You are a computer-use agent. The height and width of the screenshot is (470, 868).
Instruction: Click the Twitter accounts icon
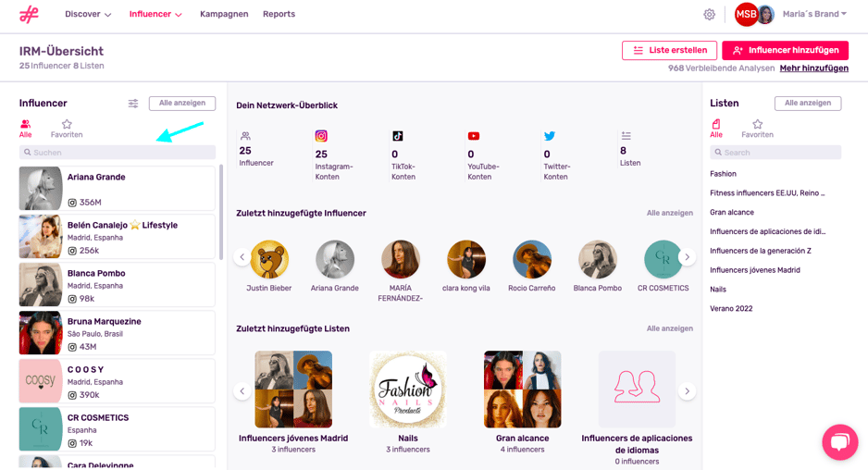[x=550, y=136]
